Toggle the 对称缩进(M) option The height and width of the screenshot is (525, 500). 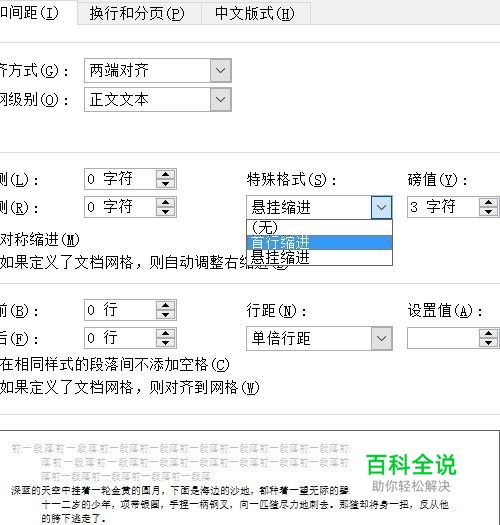pos(40,240)
